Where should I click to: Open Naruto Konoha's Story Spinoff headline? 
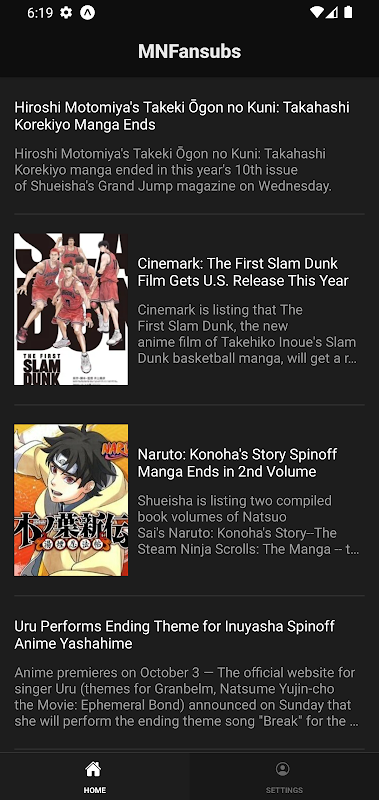click(x=238, y=463)
